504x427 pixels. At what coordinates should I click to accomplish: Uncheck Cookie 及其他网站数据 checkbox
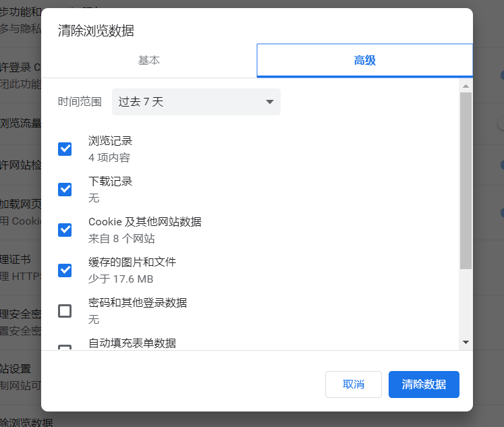65,230
